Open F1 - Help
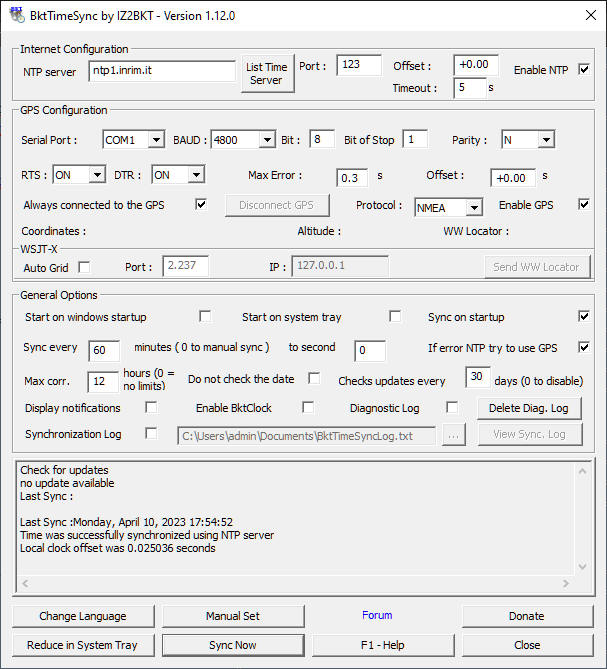 click(x=383, y=645)
